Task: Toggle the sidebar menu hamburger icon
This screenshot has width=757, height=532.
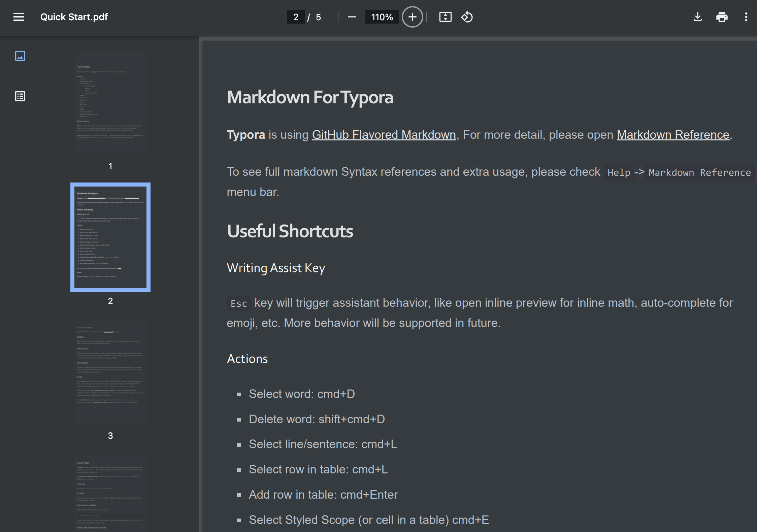Action: coord(19,17)
